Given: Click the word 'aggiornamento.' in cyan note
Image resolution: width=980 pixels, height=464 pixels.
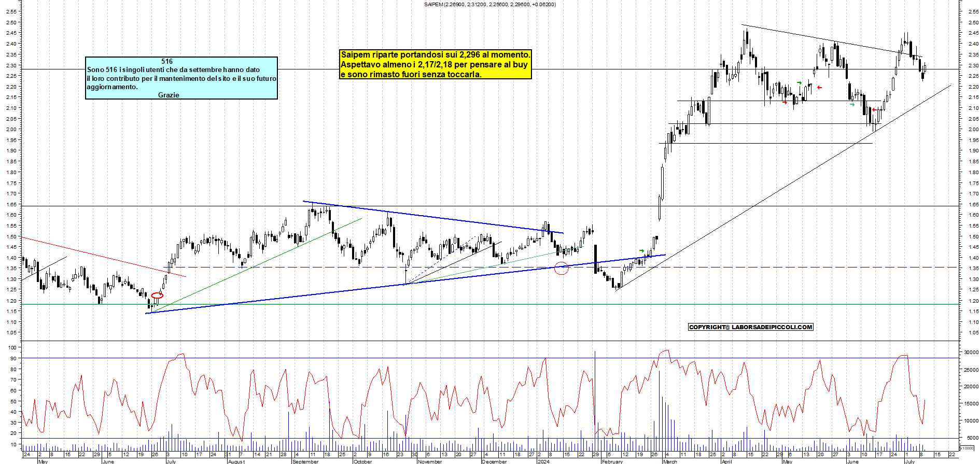Looking at the screenshot, I should 113,87.
